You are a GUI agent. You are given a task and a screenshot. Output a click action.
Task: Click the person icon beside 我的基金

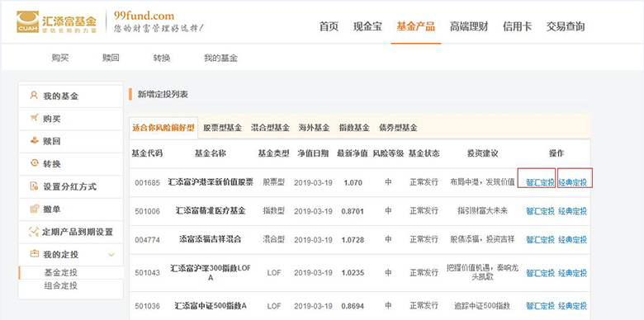click(34, 96)
